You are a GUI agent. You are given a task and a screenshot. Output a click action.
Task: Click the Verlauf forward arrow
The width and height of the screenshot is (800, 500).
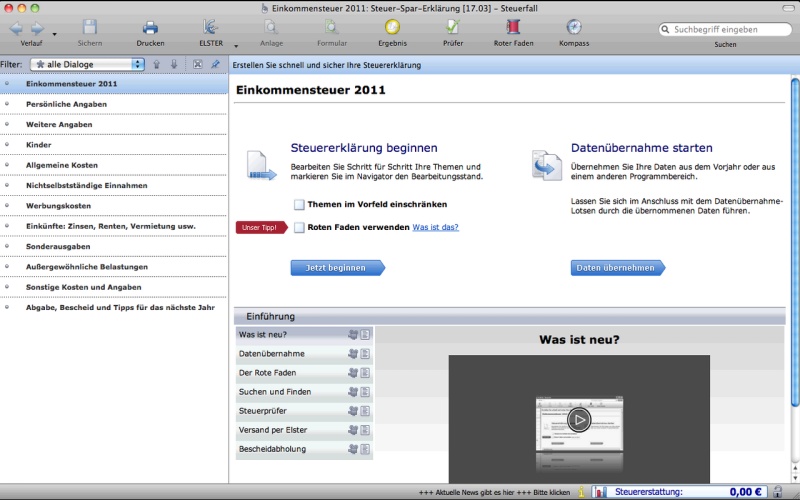click(x=37, y=28)
